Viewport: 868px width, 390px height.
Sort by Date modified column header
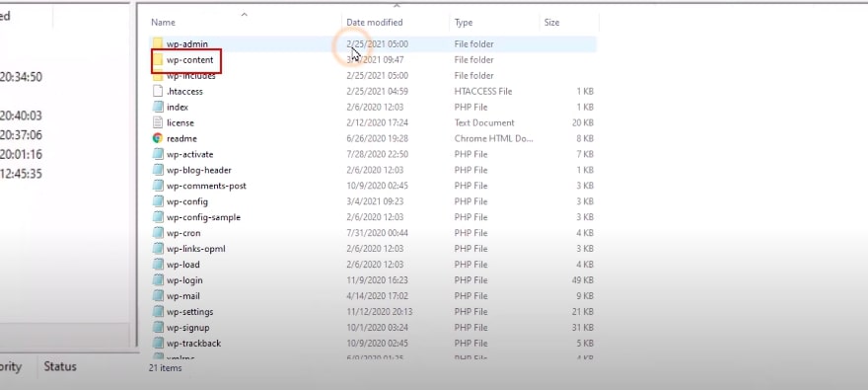coord(374,23)
